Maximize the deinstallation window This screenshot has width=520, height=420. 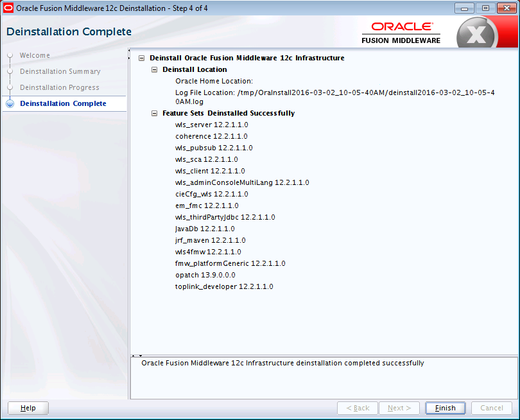point(485,8)
